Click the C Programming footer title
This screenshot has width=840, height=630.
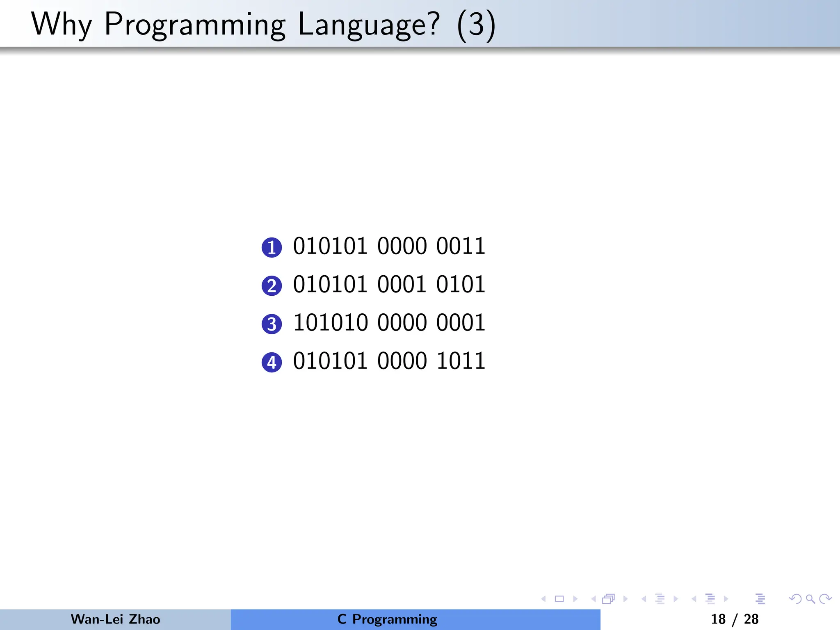(x=387, y=619)
